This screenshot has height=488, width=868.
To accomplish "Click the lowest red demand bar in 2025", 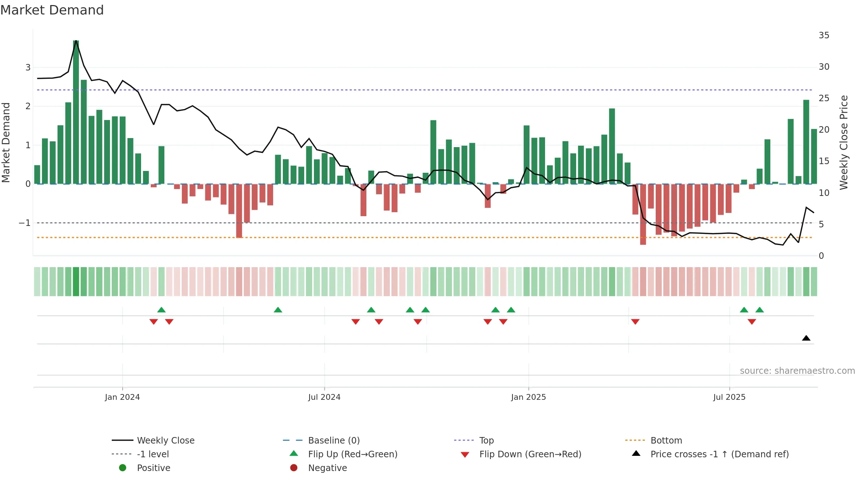I will click(x=643, y=214).
